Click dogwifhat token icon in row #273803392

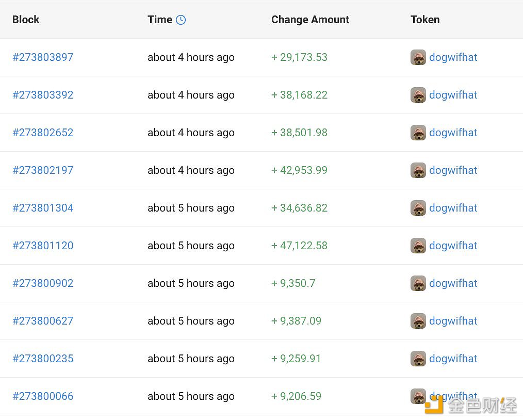click(418, 95)
